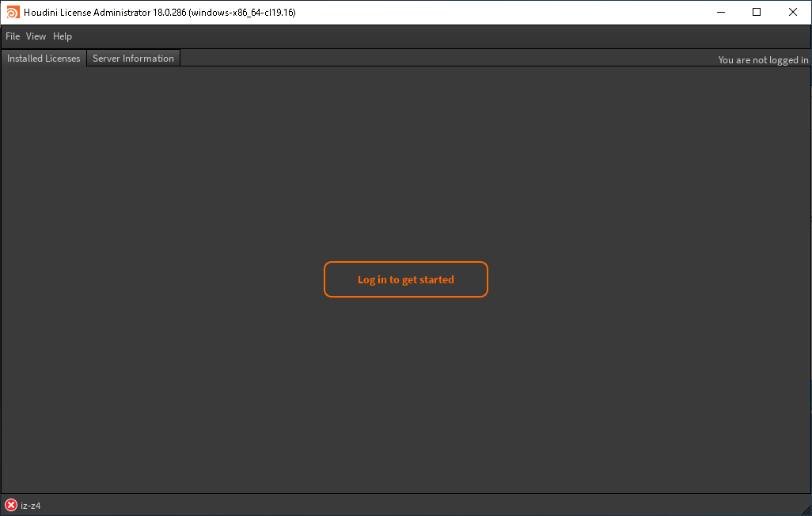
Task: Open the View menu
Action: coord(36,36)
